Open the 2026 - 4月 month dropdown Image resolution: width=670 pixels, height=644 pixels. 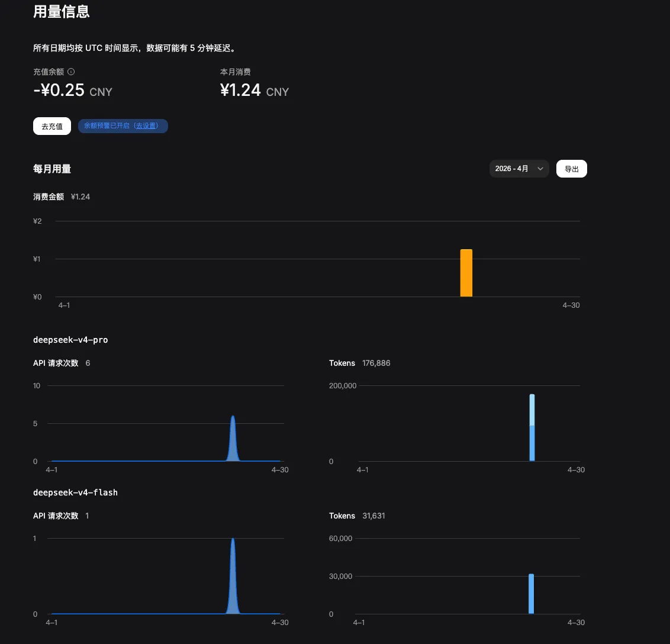[519, 169]
